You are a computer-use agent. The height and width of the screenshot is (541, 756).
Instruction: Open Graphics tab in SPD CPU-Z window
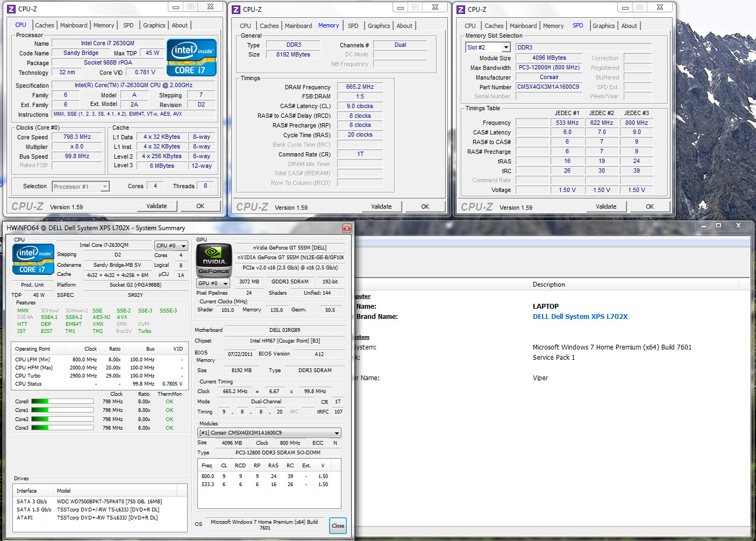click(604, 26)
